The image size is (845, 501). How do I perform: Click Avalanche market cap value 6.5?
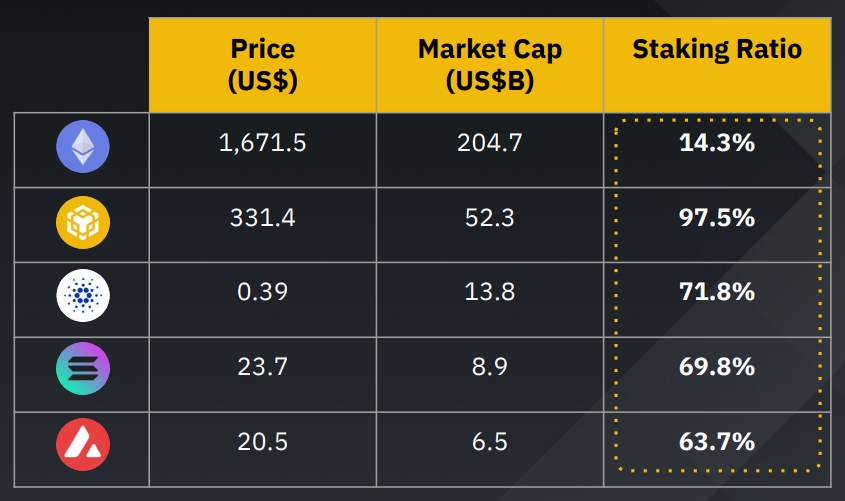[490, 442]
